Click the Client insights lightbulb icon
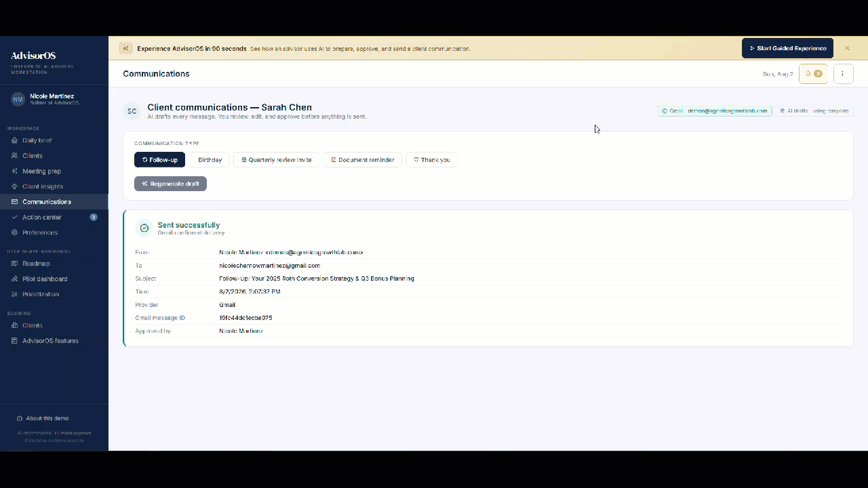Screen dimensions: 868x488 pos(15,186)
